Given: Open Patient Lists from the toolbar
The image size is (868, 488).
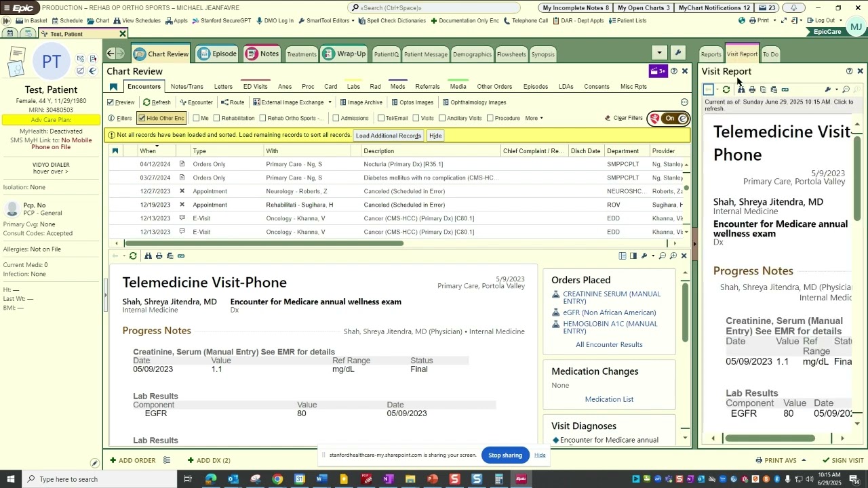Looking at the screenshot, I should tap(627, 21).
